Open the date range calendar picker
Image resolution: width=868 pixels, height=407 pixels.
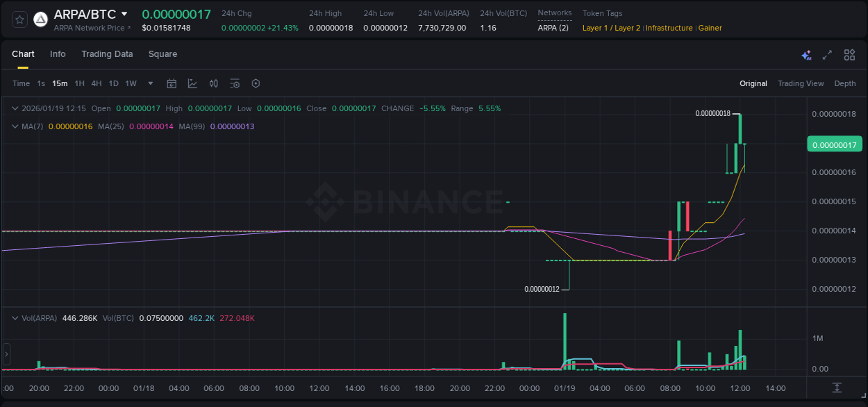[x=172, y=83]
